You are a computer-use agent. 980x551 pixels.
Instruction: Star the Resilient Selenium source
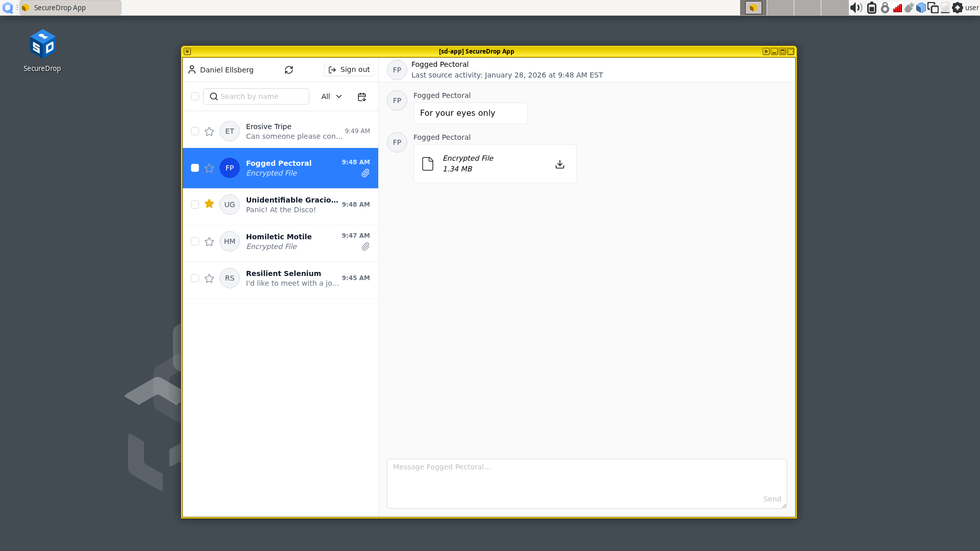click(209, 279)
